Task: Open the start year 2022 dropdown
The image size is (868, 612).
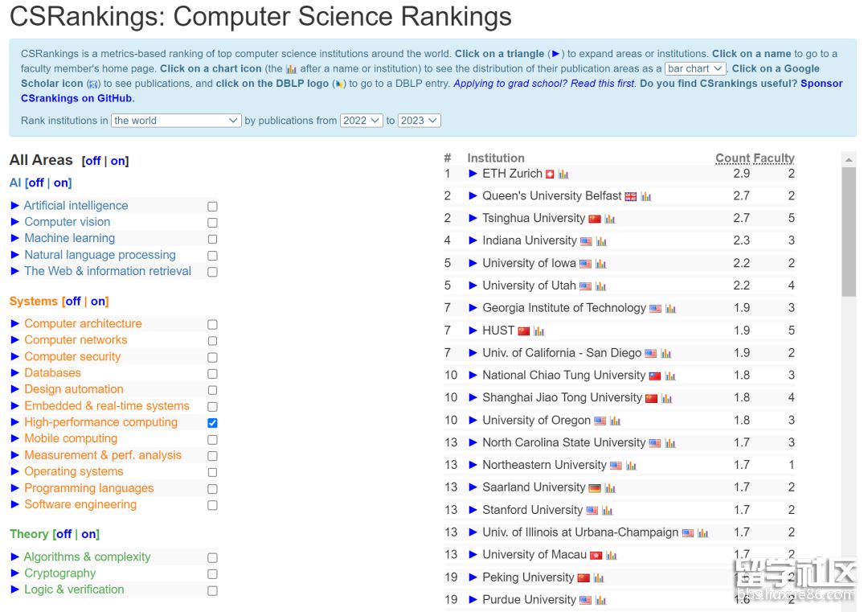Action: click(x=362, y=120)
